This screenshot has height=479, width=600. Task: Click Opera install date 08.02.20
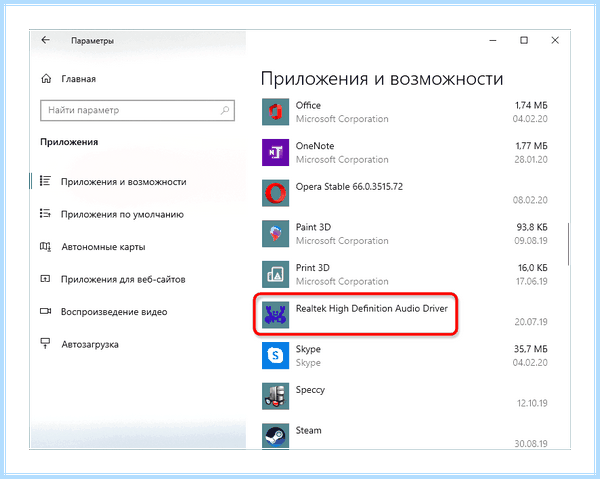point(530,200)
